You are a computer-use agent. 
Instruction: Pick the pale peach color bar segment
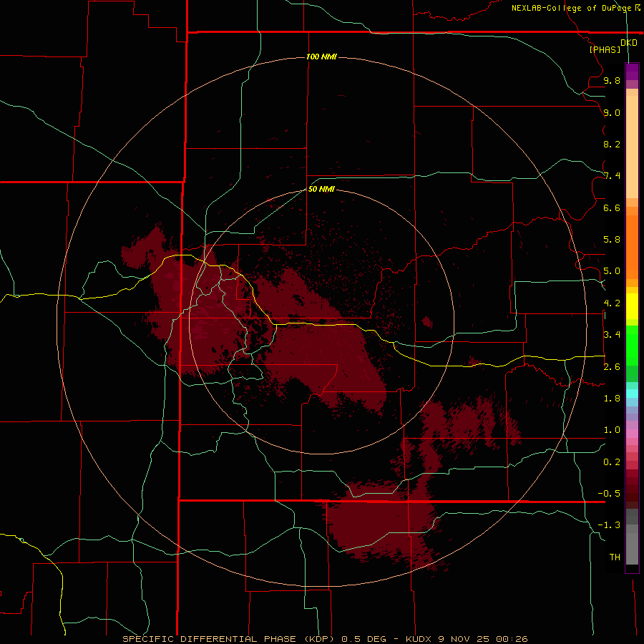(632, 147)
